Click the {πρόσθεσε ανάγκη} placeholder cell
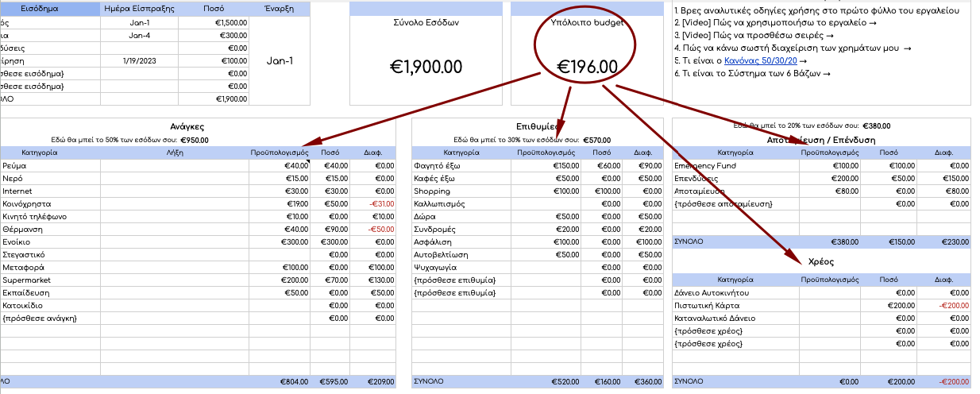Image resolution: width=980 pixels, height=394 pixels. pos(39,318)
